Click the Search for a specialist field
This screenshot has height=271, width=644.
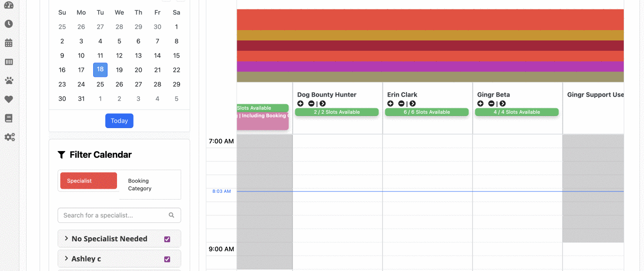pos(119,215)
